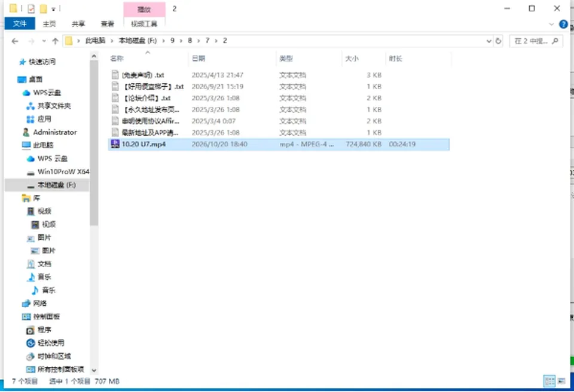Expand the breadcrumb chevron after 本地磁盘 (F:)
574x392 pixels.
coord(163,41)
